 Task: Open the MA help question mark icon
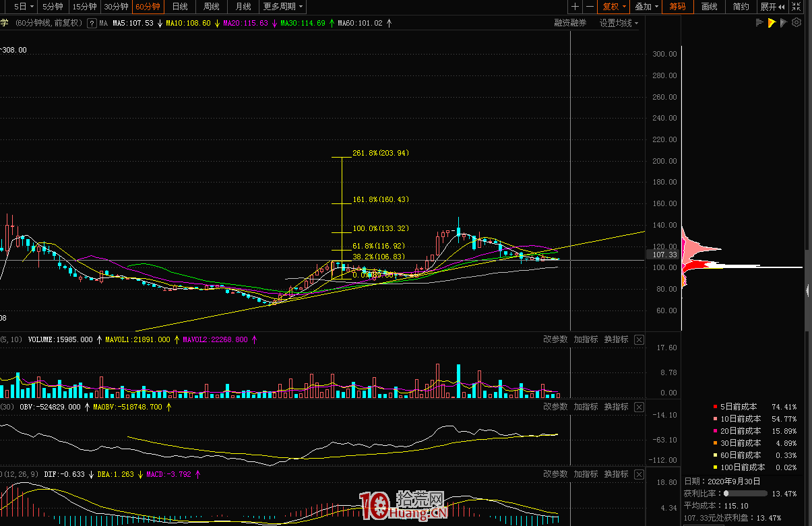point(92,23)
